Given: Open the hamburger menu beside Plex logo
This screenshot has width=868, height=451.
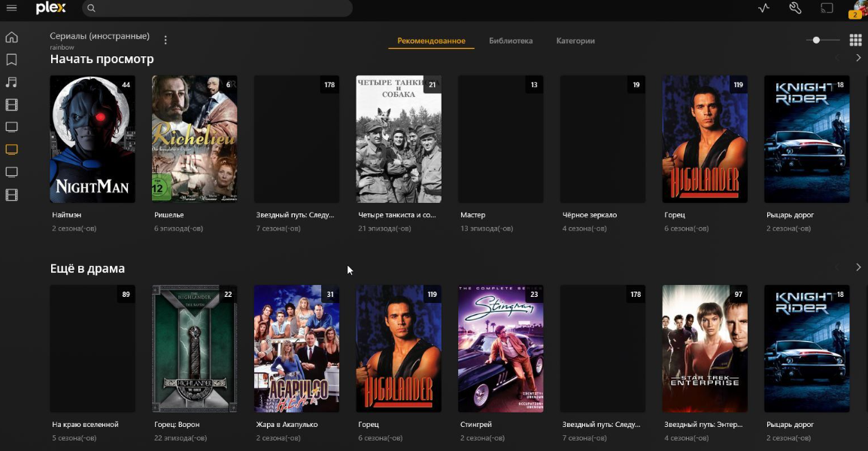Looking at the screenshot, I should 11,8.
